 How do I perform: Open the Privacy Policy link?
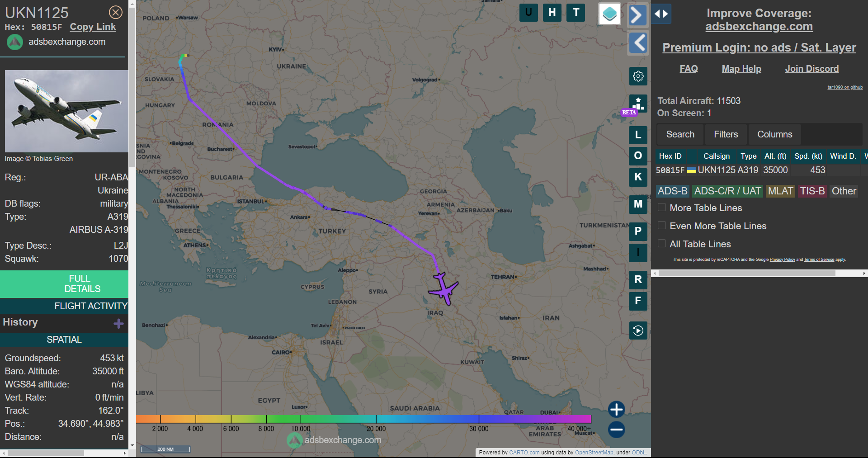click(x=782, y=260)
